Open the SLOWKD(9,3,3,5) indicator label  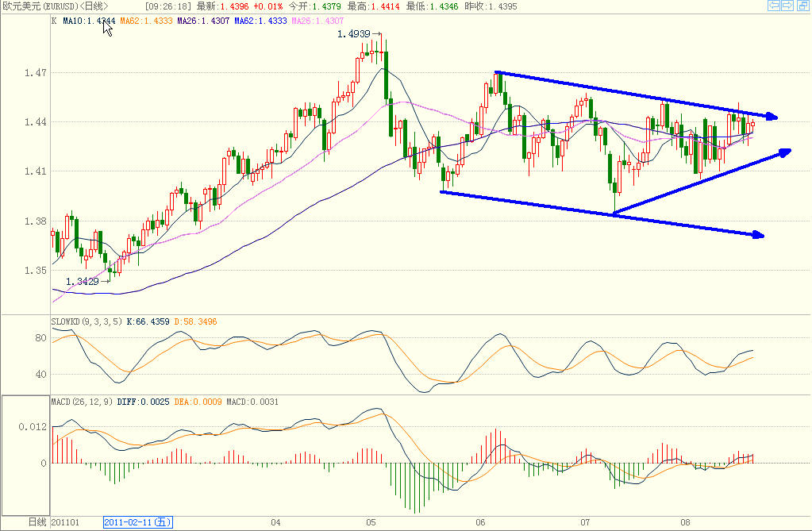click(87, 321)
